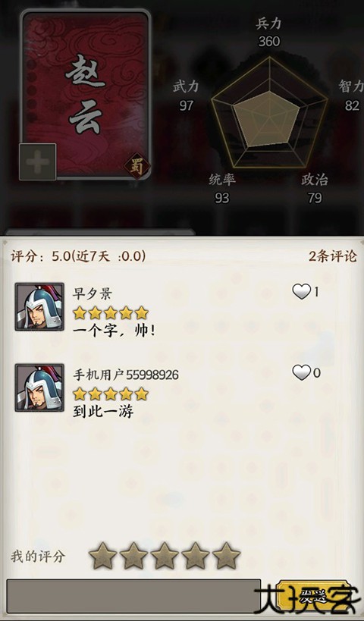Rate one star in 我的评分
Image resolution: width=364 pixels, height=621 pixels.
[102, 556]
